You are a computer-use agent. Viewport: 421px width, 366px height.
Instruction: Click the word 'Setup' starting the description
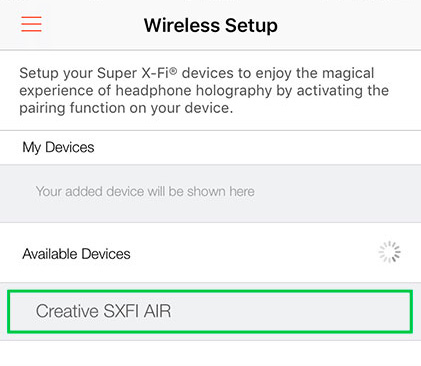[39, 73]
